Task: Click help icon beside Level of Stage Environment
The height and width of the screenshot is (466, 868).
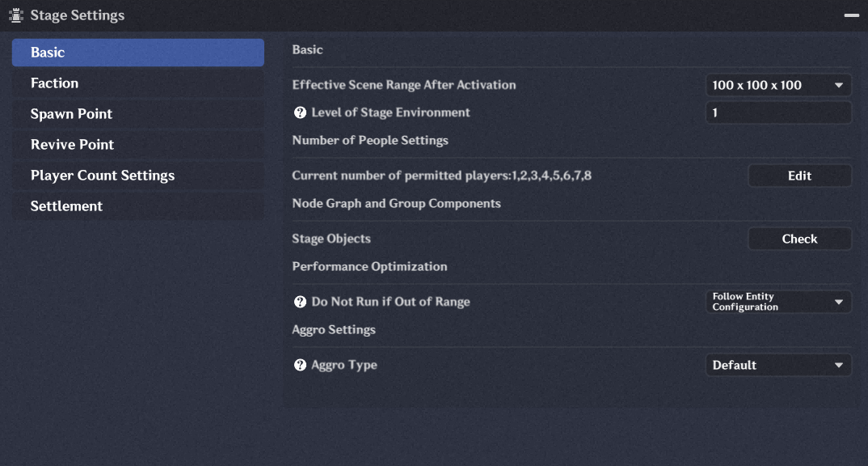Action: tap(300, 112)
